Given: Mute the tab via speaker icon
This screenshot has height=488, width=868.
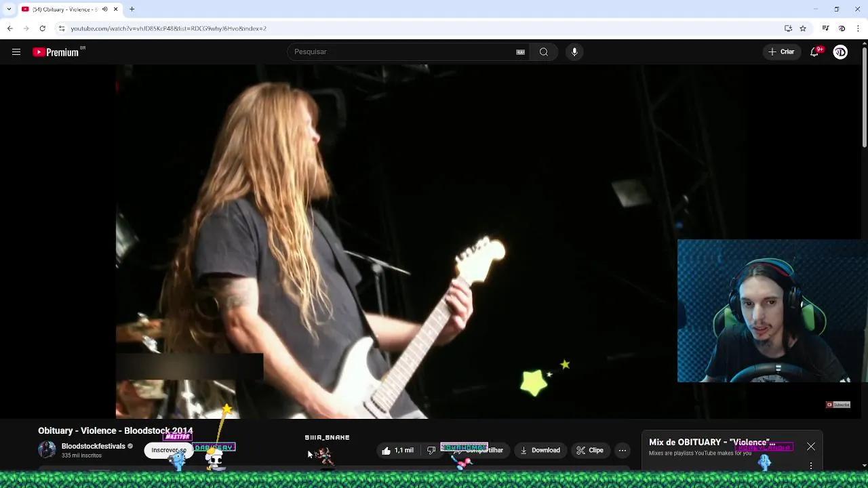Looking at the screenshot, I should pos(104,9).
